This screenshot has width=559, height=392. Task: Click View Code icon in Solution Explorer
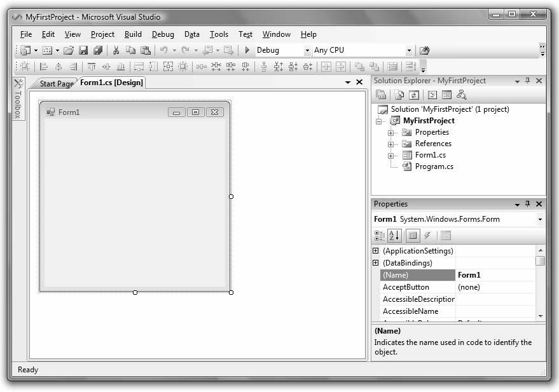pyautogui.click(x=432, y=95)
